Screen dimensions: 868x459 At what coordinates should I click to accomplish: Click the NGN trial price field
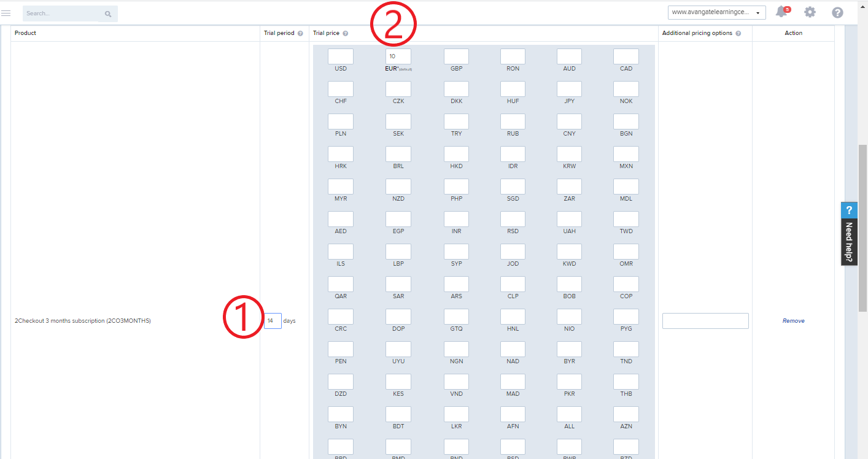[456, 349]
